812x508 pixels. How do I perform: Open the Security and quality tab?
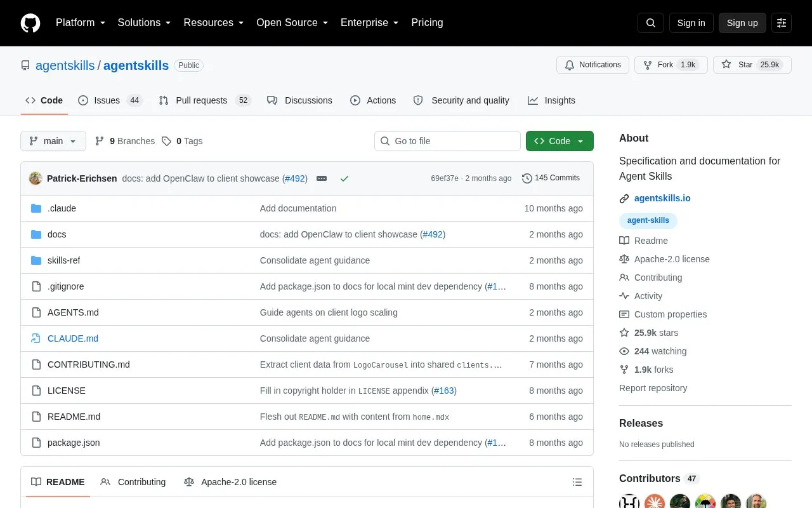pos(461,100)
